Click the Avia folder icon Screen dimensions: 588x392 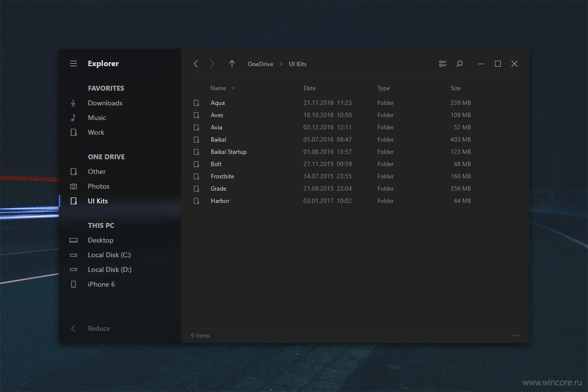point(196,127)
